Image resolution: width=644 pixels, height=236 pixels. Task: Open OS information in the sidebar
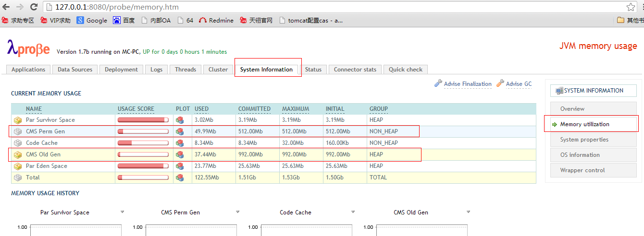tap(594, 155)
